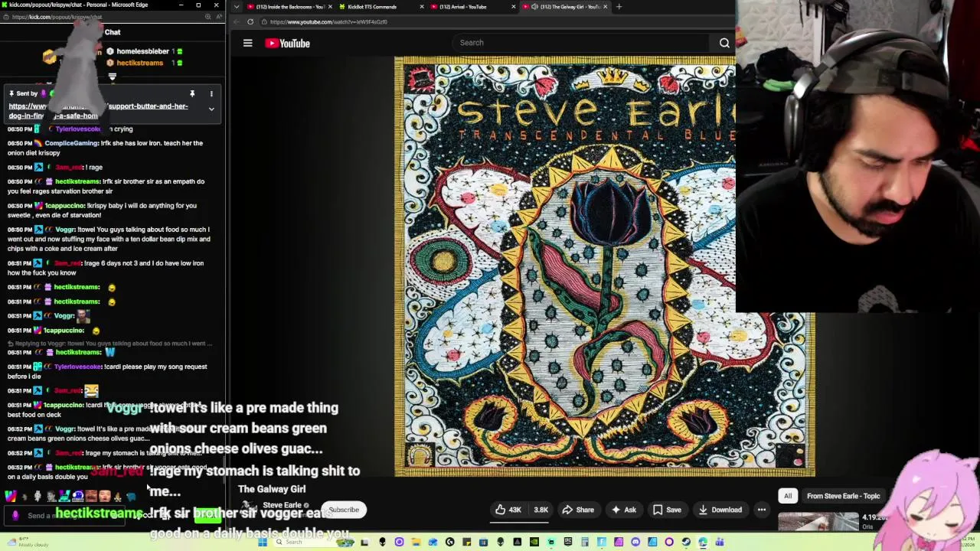Open the recommended video thumbnail in sidebar
Image resolution: width=980 pixels, height=551 pixels.
point(818,522)
